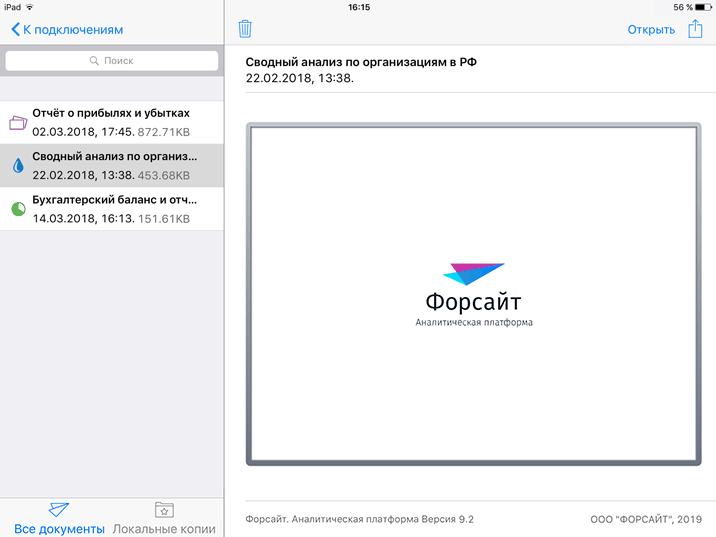Image resolution: width=716 pixels, height=537 pixels.
Task: Tap footer ООО "ФОРСАЙТ", 2019
Action: (646, 519)
